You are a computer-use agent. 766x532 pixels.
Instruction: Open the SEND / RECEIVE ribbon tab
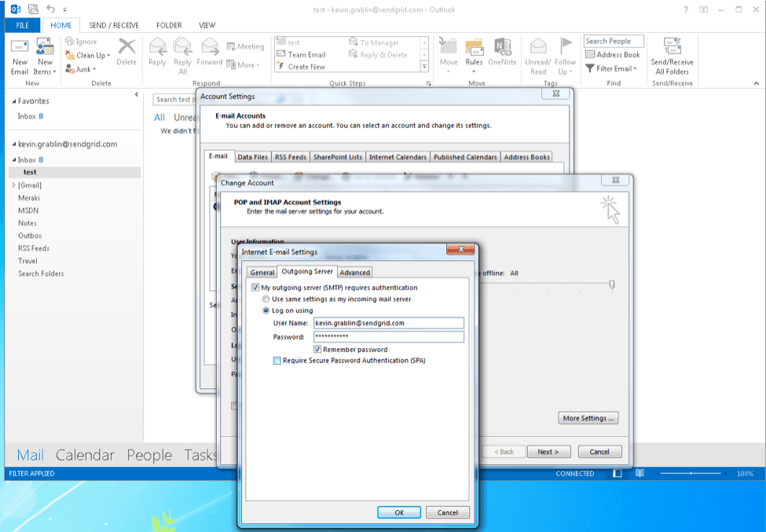coord(114,24)
